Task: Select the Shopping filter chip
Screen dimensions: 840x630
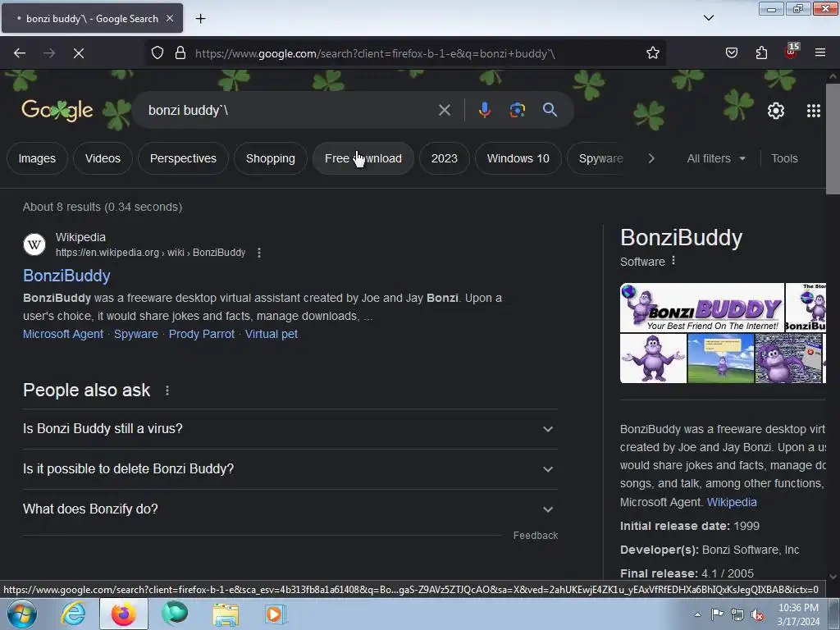Action: (x=271, y=158)
